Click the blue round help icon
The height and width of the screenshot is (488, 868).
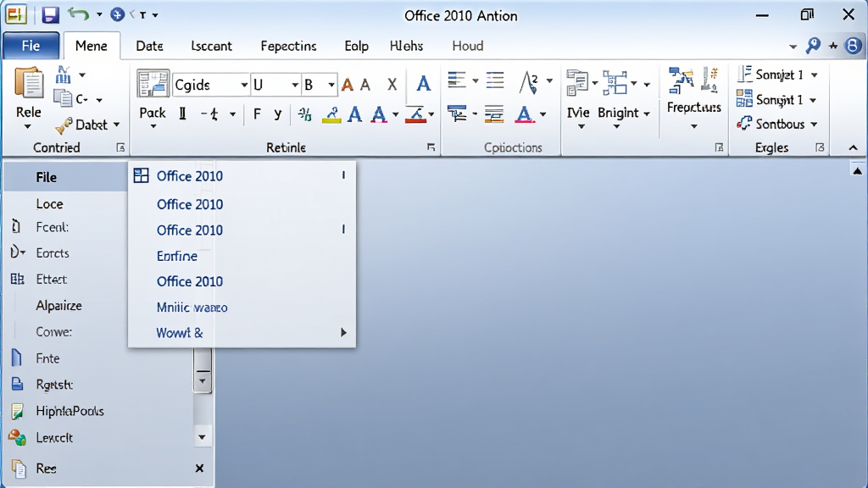click(853, 46)
